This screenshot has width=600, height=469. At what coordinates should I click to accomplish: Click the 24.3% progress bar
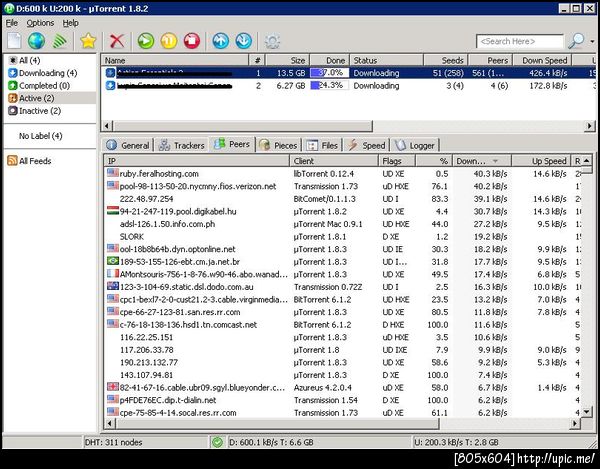[329, 85]
